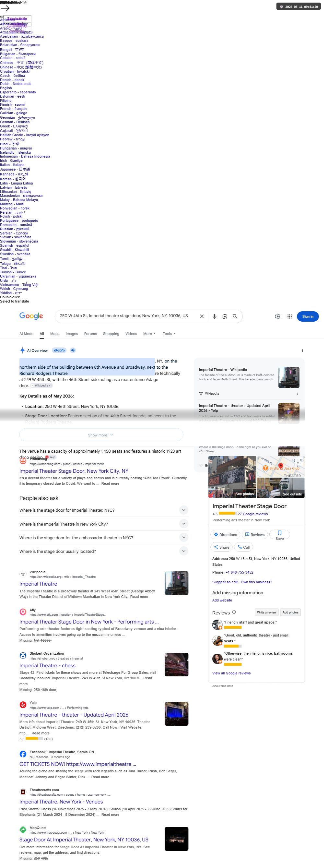Expand the ambassador theater stage door question

(105, 543)
